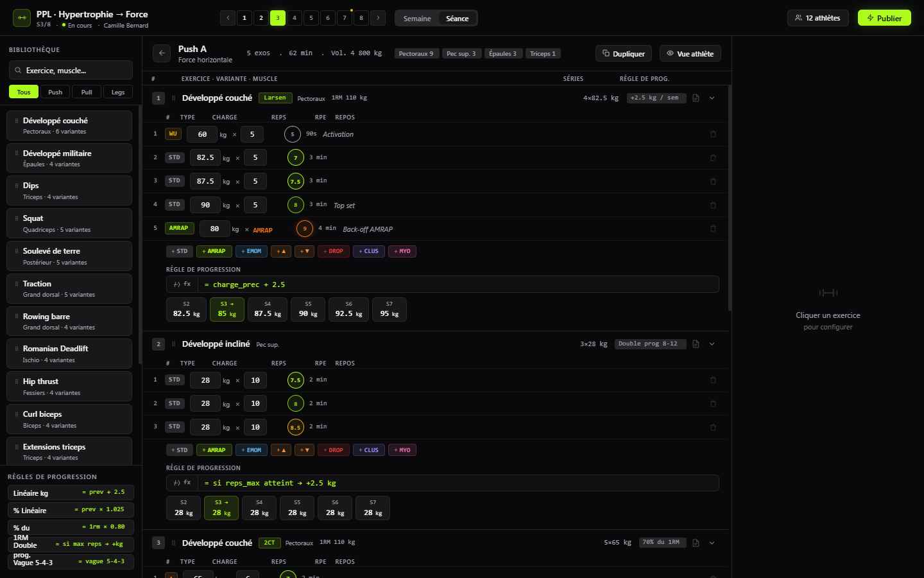Go back with the Push A arrow
This screenshot has height=578, width=924.
pos(162,53)
